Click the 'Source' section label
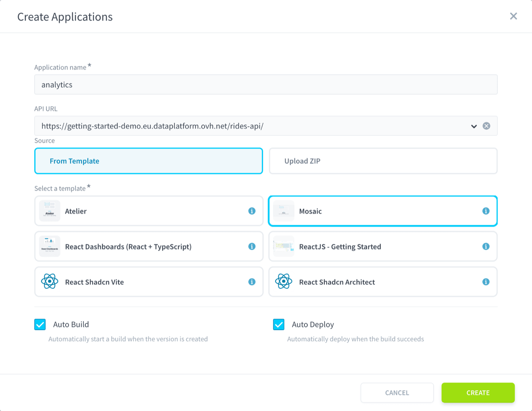532x411 pixels. (44, 141)
